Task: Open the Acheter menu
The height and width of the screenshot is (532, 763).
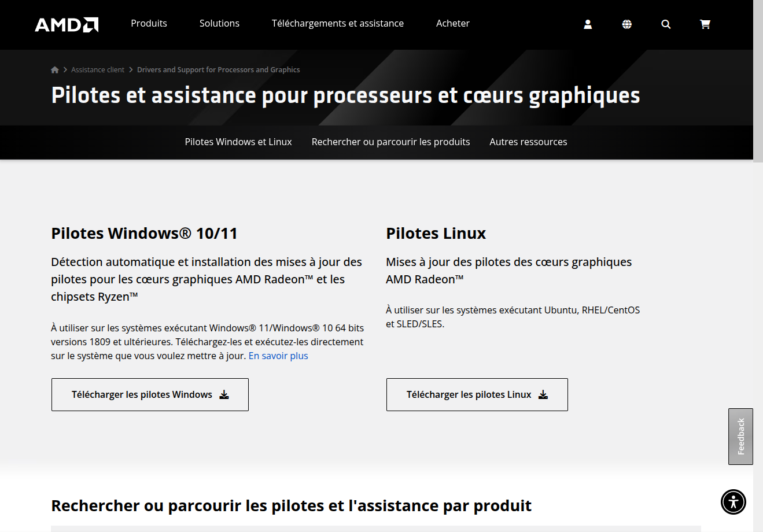Action: 453,23
